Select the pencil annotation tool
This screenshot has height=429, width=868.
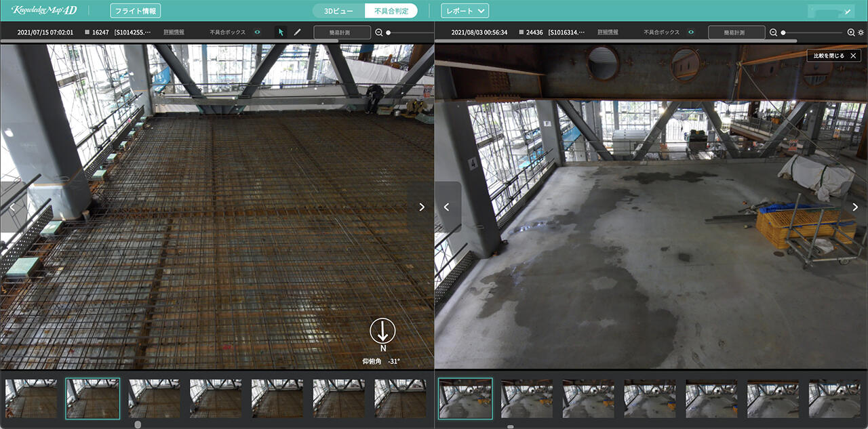coord(297,32)
